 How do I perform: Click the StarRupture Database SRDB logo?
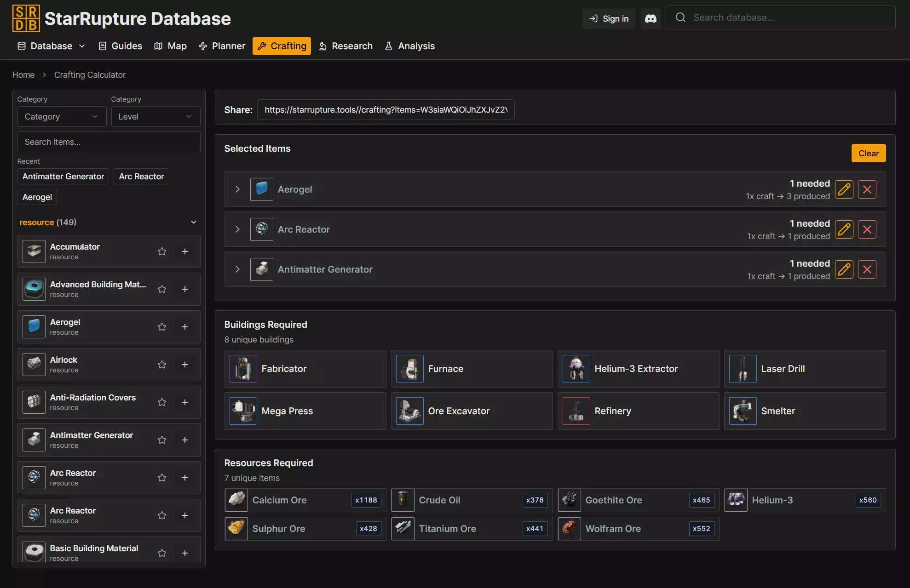(x=26, y=18)
